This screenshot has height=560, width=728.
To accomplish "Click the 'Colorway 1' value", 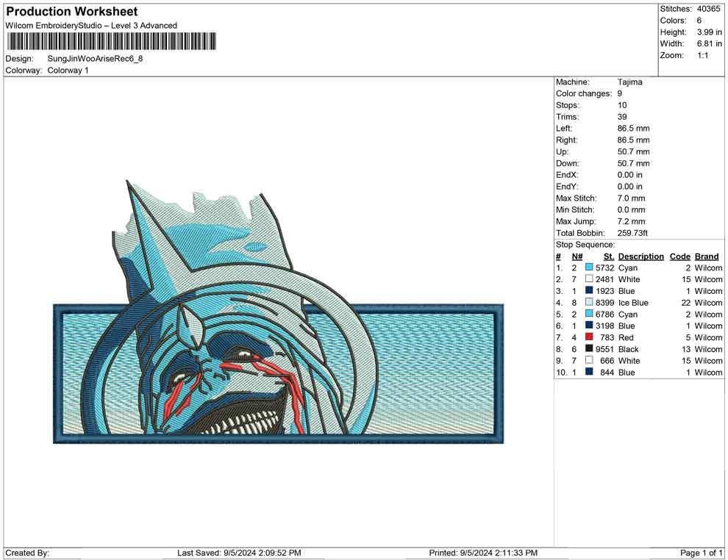I will pos(68,70).
